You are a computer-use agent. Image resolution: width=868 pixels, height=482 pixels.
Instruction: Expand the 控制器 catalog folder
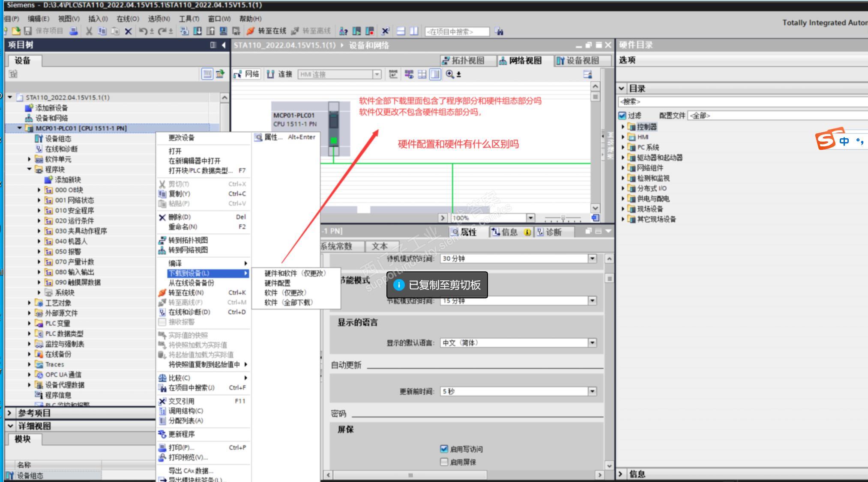(x=623, y=127)
